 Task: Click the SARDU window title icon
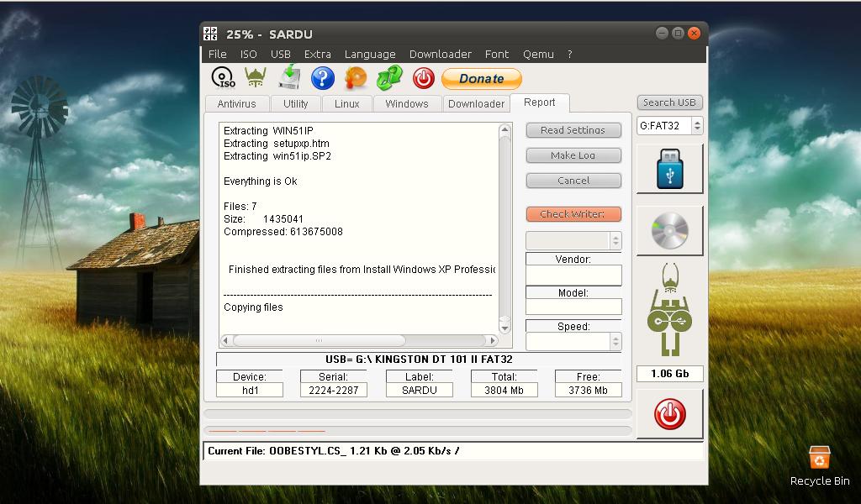210,34
